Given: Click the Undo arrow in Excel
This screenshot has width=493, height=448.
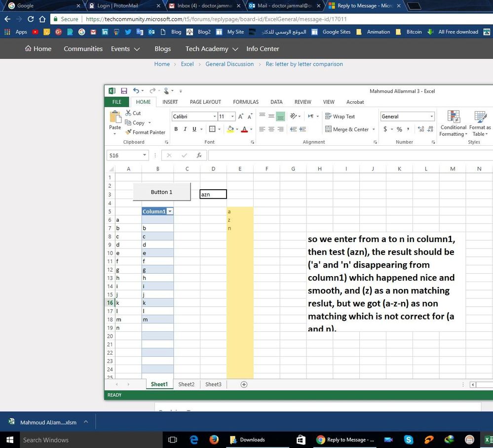Looking at the screenshot, I should pyautogui.click(x=136, y=90).
